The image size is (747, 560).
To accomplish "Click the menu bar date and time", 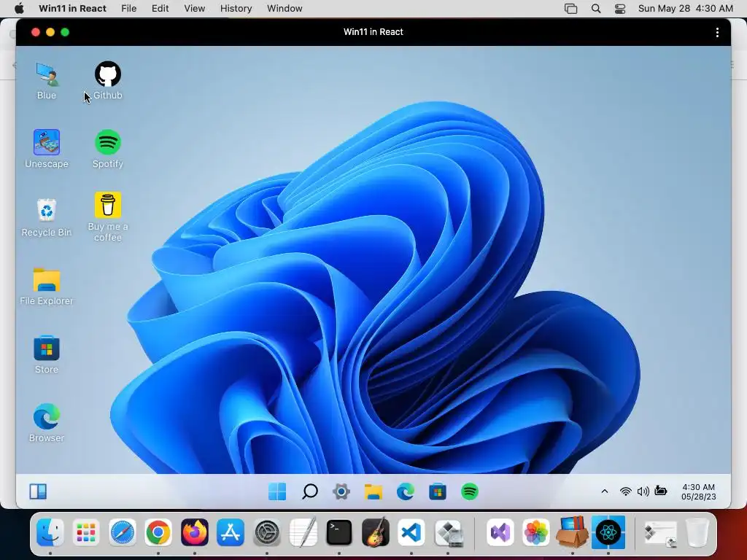I will point(685,9).
